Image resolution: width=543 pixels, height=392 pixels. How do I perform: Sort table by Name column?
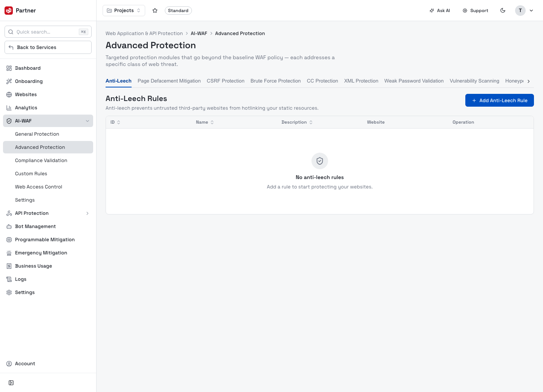click(205, 122)
